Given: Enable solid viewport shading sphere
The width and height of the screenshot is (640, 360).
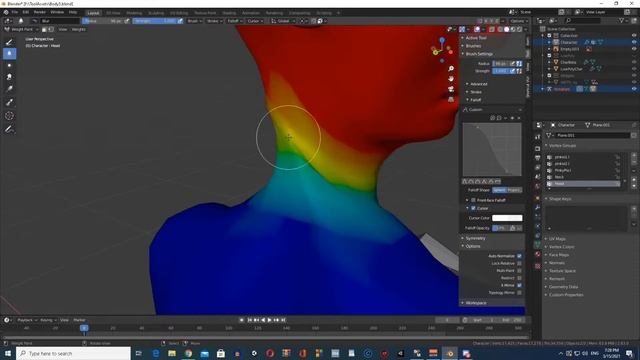Looking at the screenshot, I should [507, 29].
